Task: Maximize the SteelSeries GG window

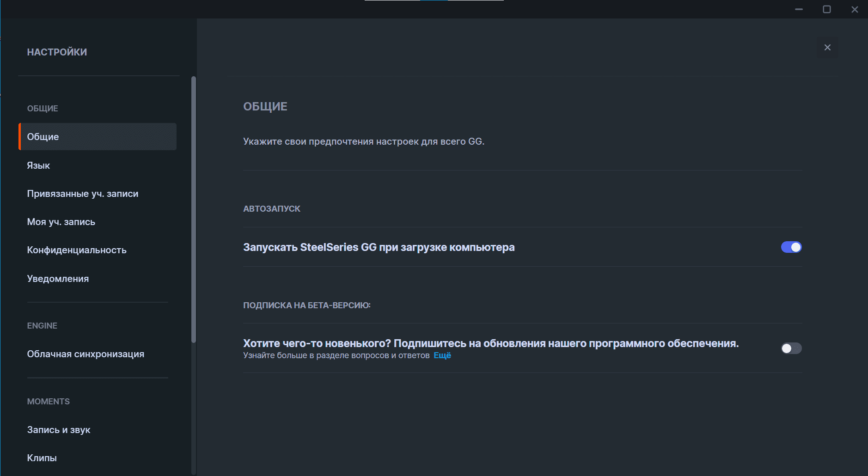Action: (827, 9)
